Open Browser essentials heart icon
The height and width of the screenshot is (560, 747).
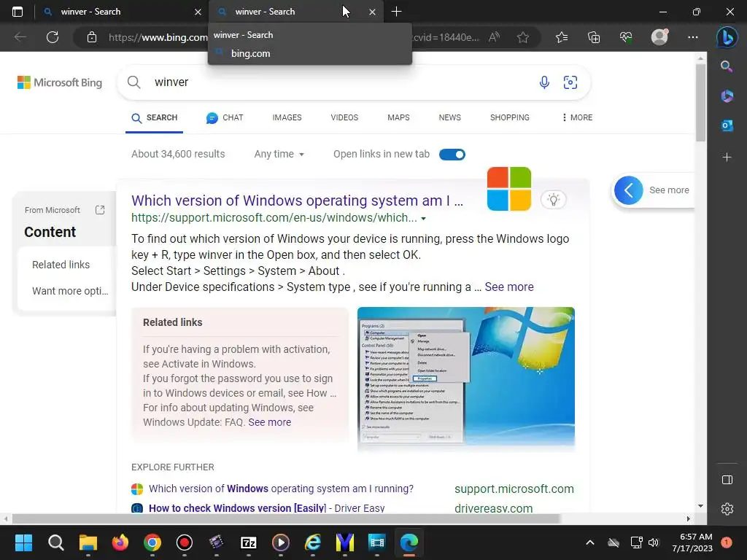[625, 37]
